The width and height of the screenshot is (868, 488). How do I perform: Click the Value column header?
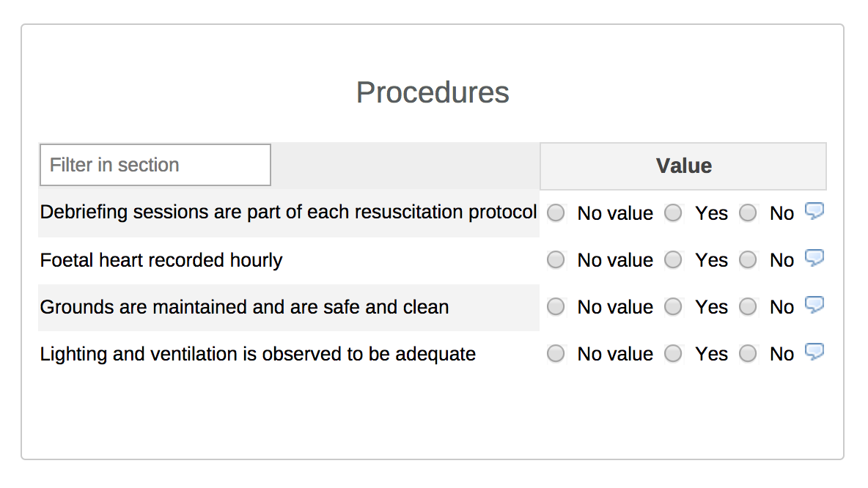click(x=683, y=166)
